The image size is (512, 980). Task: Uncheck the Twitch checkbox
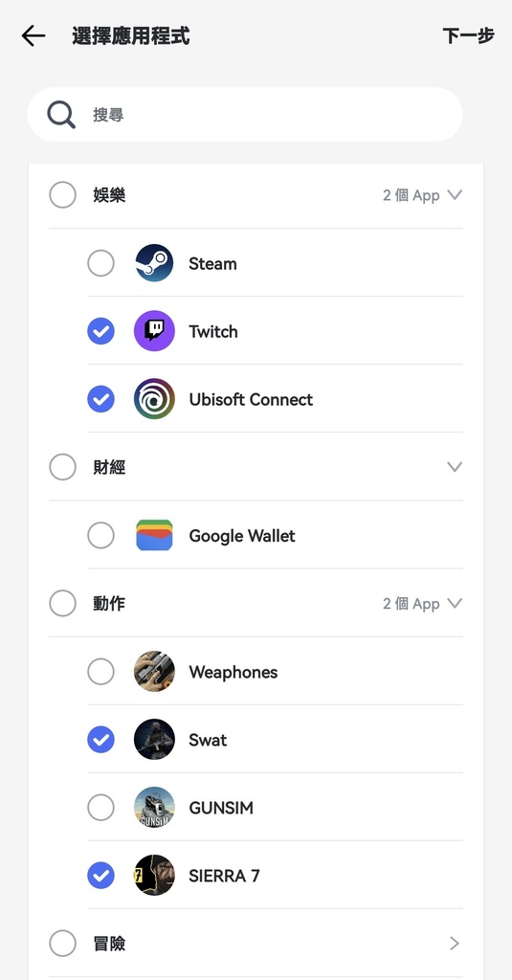(x=100, y=331)
